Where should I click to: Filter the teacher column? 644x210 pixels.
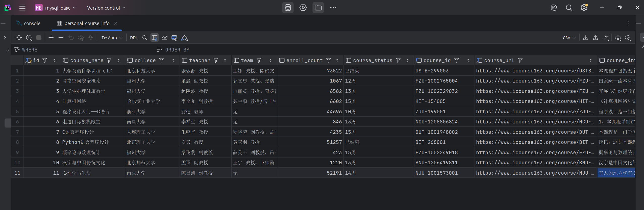click(216, 61)
